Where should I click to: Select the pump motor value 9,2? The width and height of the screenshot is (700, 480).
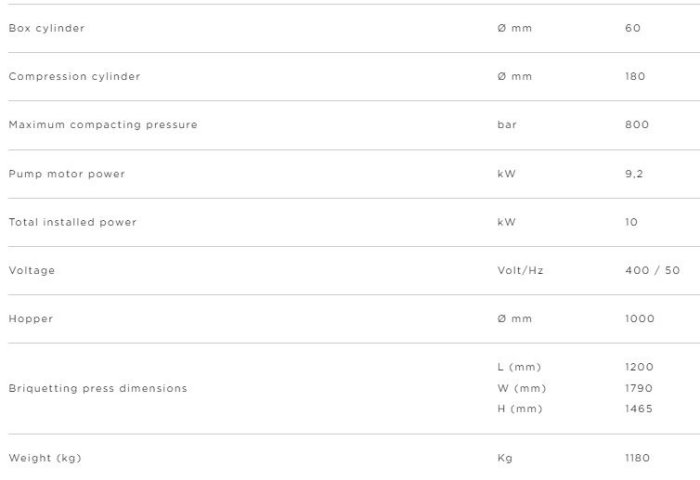[633, 174]
